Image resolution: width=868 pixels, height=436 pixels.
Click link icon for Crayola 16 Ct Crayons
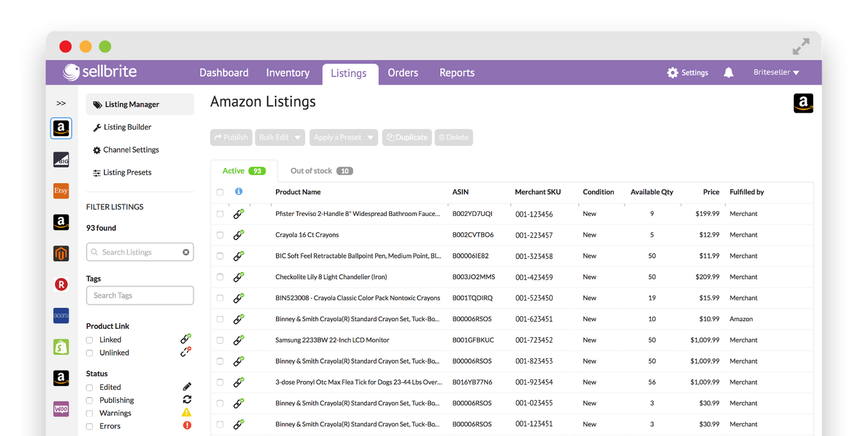coord(238,235)
